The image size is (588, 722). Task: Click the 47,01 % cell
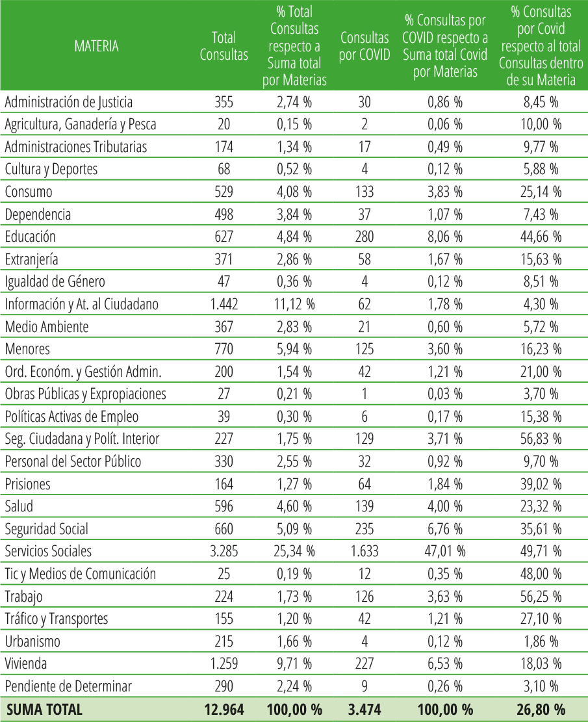pos(445,551)
